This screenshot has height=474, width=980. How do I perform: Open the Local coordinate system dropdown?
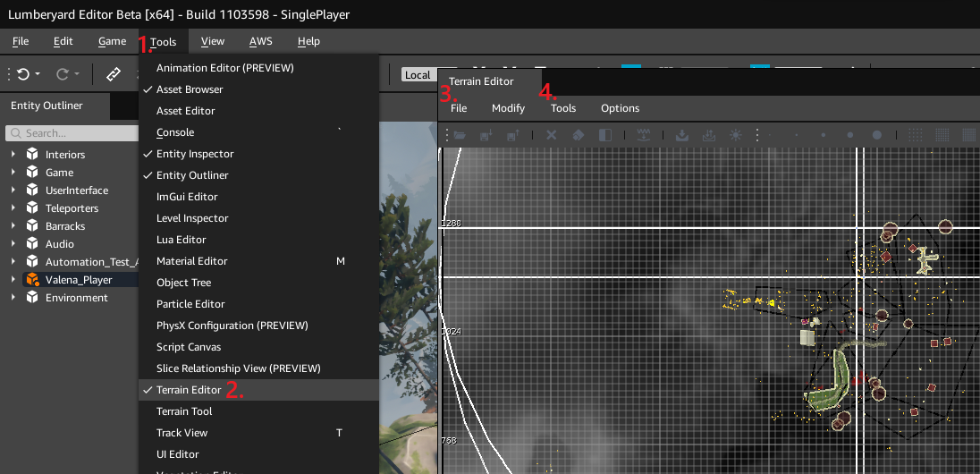coord(419,75)
